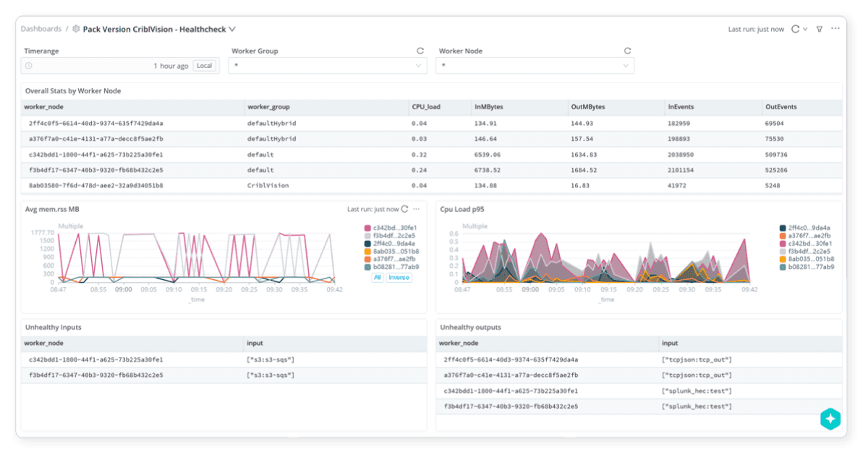
Task: Click the Local timezone button
Action: coord(204,66)
